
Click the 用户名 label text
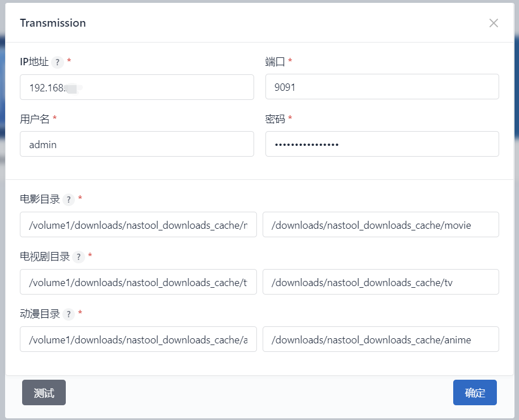click(x=35, y=119)
